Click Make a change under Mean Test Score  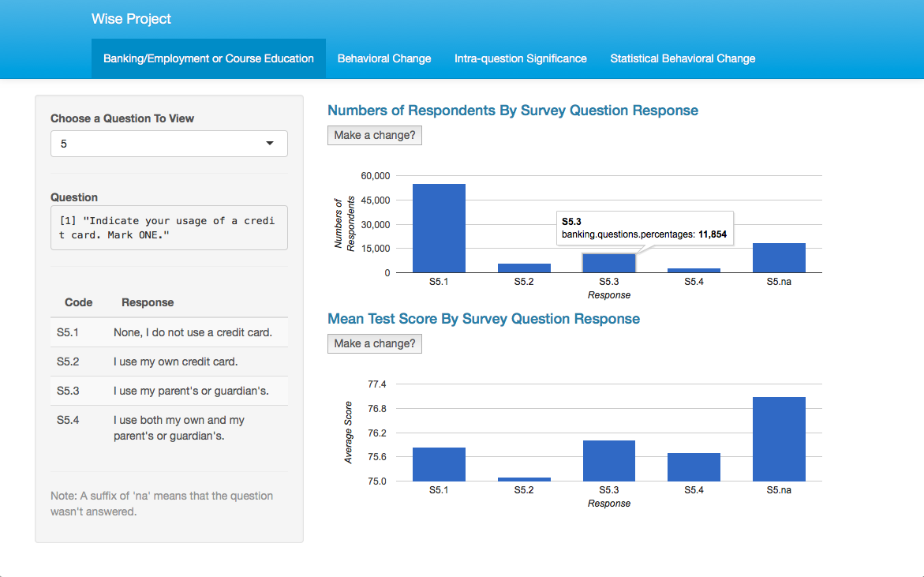pyautogui.click(x=375, y=343)
